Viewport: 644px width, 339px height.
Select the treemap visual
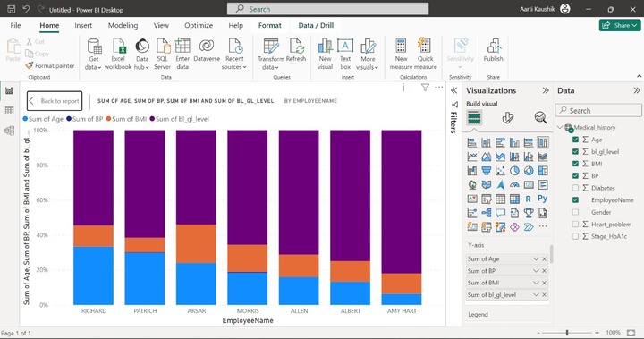[543, 171]
